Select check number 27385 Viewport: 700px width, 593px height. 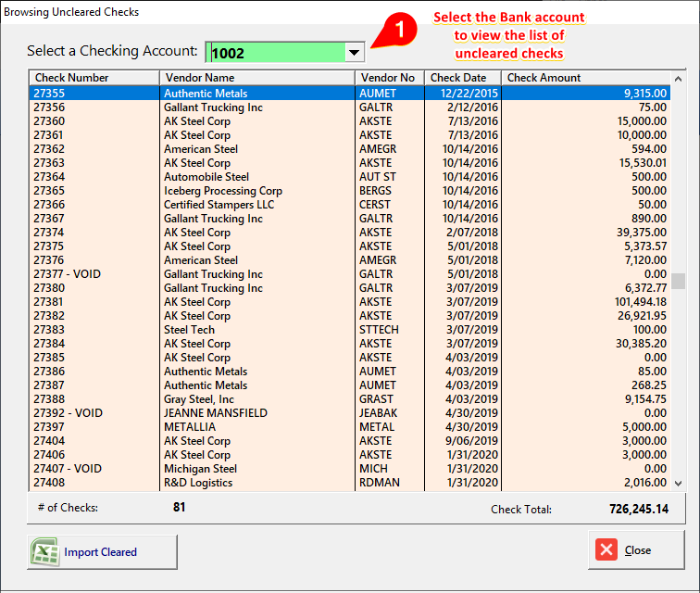pyautogui.click(x=49, y=357)
